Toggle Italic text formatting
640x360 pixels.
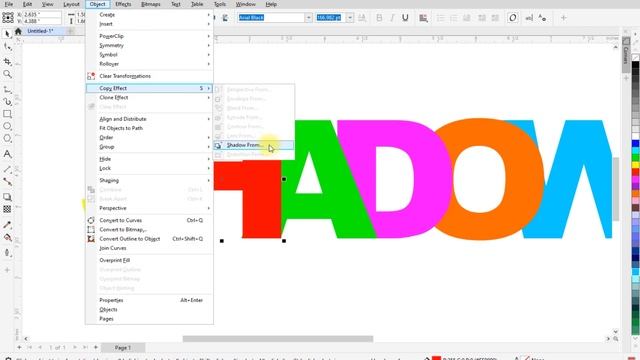click(x=392, y=18)
